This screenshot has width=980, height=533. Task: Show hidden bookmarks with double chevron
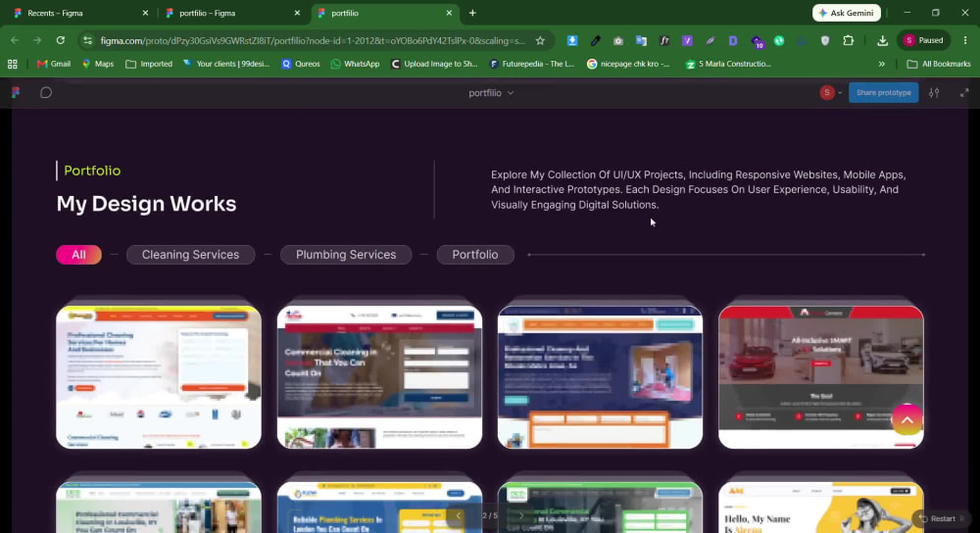click(x=881, y=64)
